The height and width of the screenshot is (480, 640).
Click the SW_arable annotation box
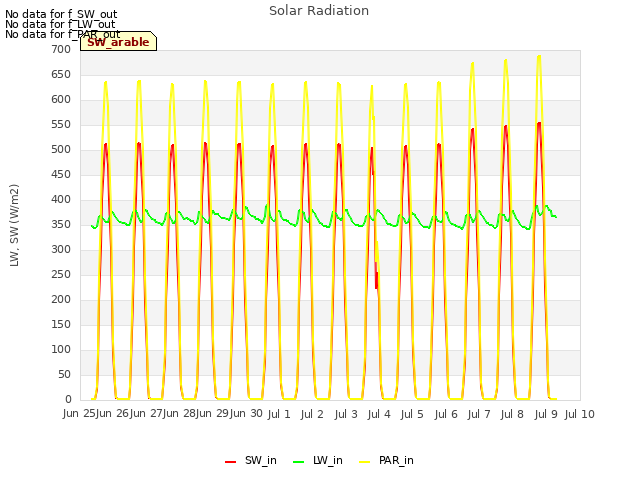pyautogui.click(x=118, y=41)
